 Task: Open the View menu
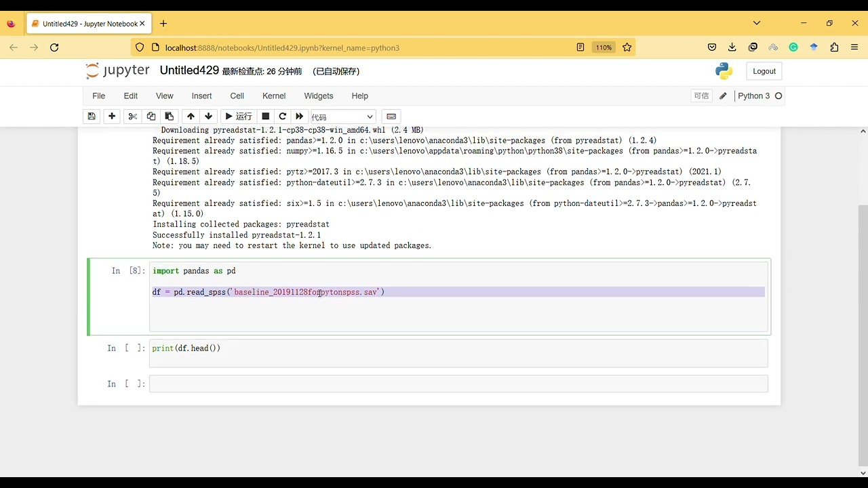(x=165, y=96)
